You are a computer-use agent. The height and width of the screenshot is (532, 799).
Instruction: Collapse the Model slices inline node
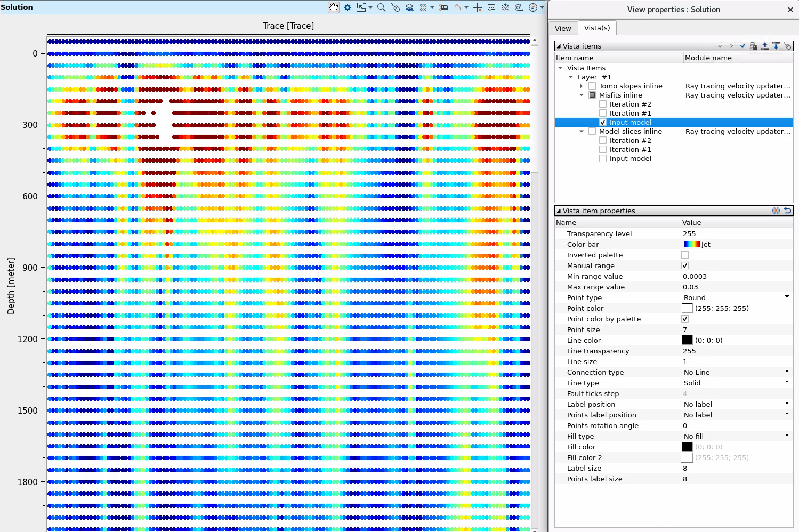(582, 131)
